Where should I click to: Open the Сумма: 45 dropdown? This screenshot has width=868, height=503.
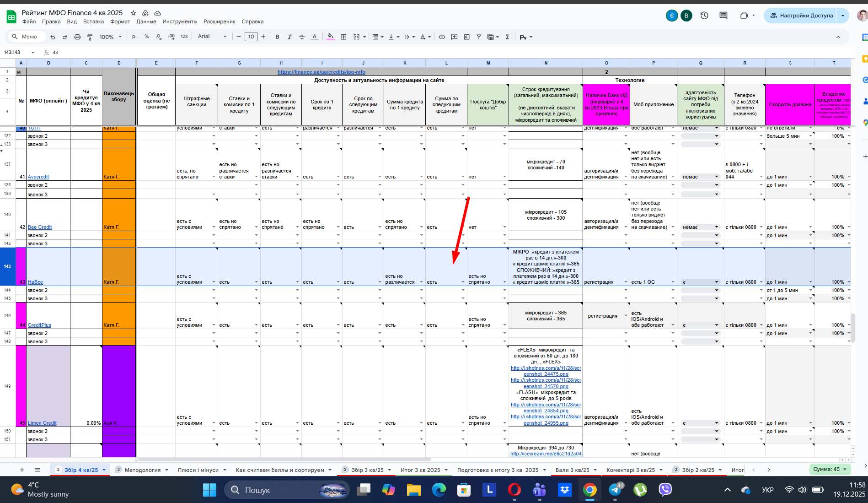830,469
